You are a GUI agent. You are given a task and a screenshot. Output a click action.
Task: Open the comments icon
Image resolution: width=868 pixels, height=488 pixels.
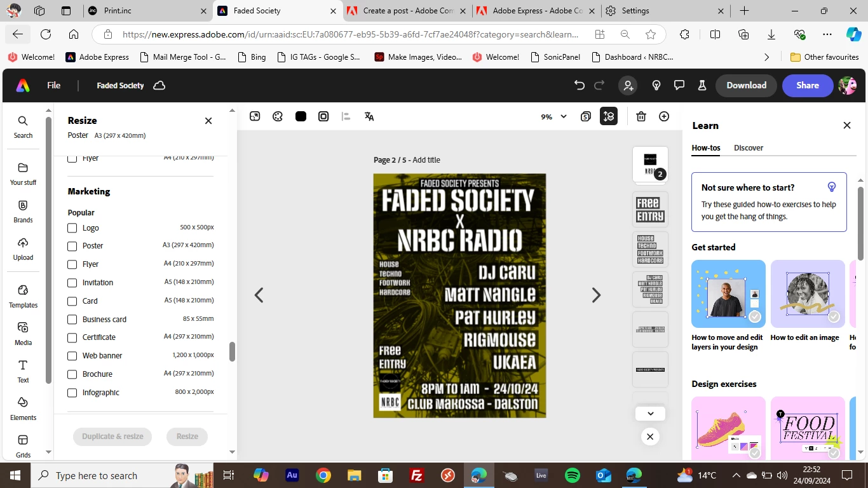pos(679,85)
